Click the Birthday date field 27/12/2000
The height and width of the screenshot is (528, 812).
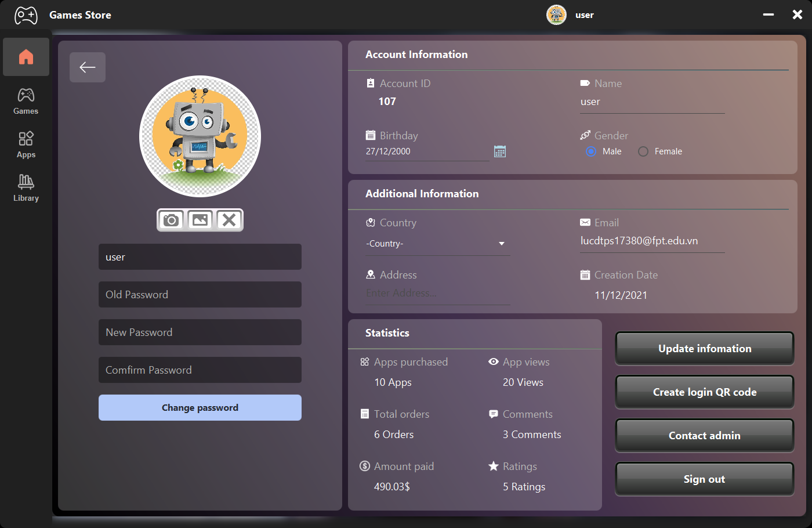click(x=427, y=151)
